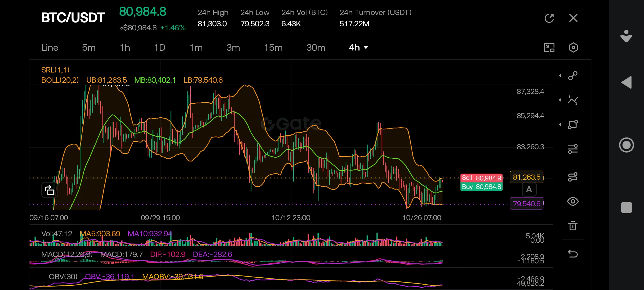This screenshot has height=290, width=644.
Task: Select the trend line drawing tool
Action: (573, 76)
